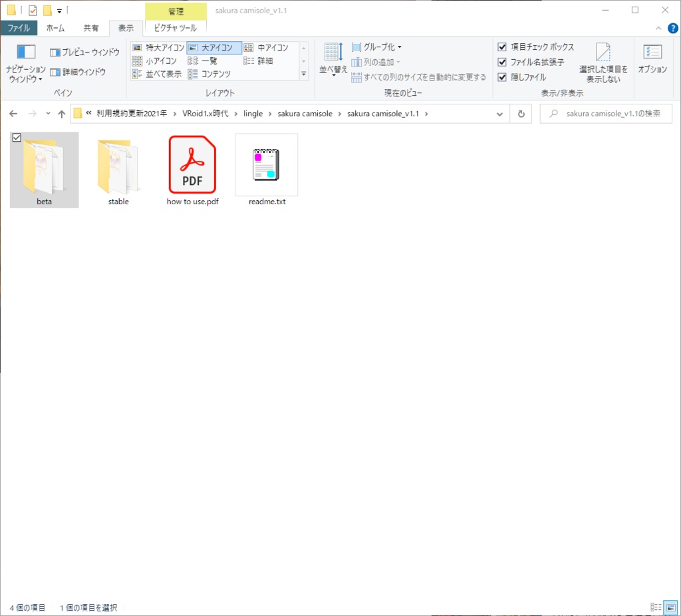
Task: Go forward with the forward arrow
Action: 33,114
